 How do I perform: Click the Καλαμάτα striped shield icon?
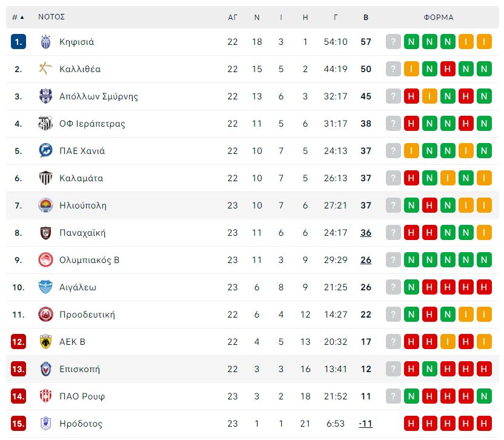[45, 178]
